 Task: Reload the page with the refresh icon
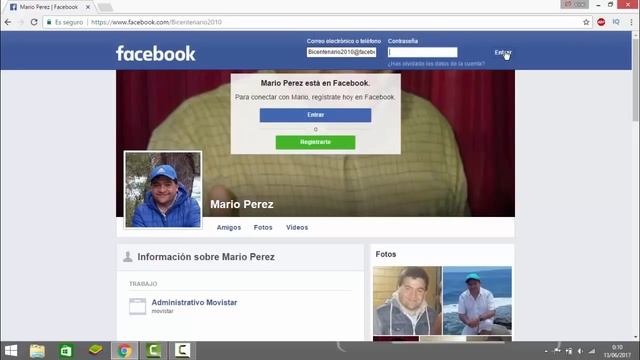(x=34, y=22)
